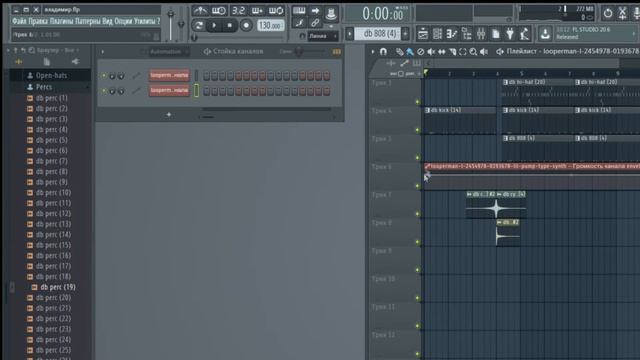Select the playlist Zoom magnifier tool
The height and width of the screenshot is (360, 640).
tap(473, 51)
